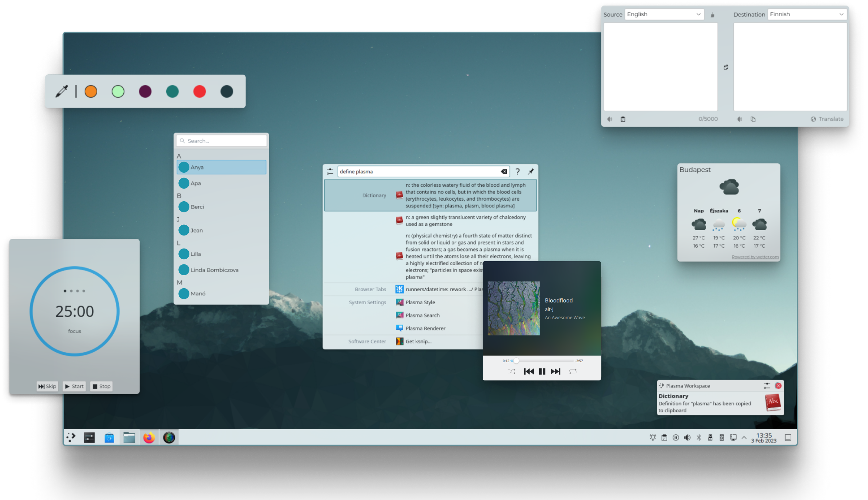Image resolution: width=868 pixels, height=500 pixels.
Task: Click the swap languages icon in translator
Action: coord(726,67)
